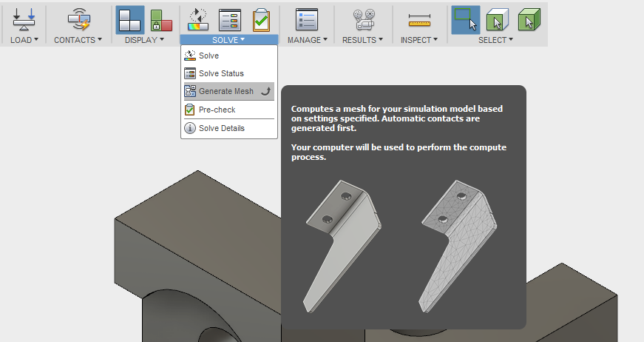The height and width of the screenshot is (342, 644).
Task: Enable window selection mode icon
Action: pos(465,19)
